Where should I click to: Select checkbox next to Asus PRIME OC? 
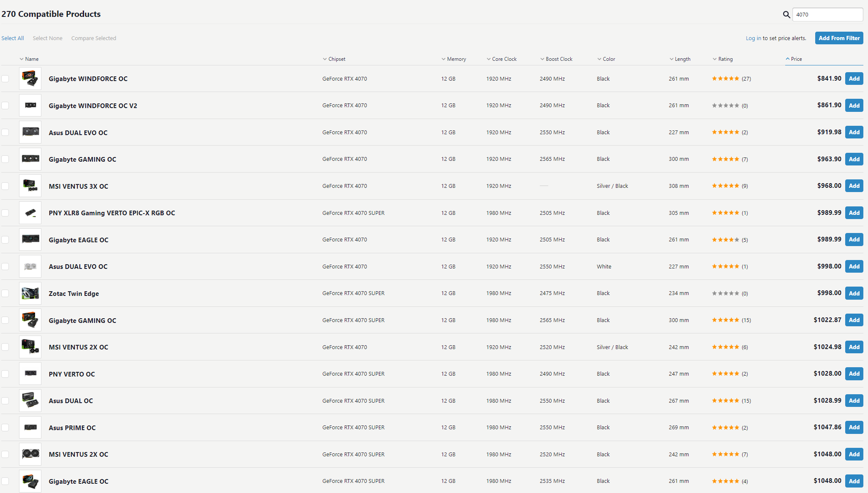click(5, 428)
